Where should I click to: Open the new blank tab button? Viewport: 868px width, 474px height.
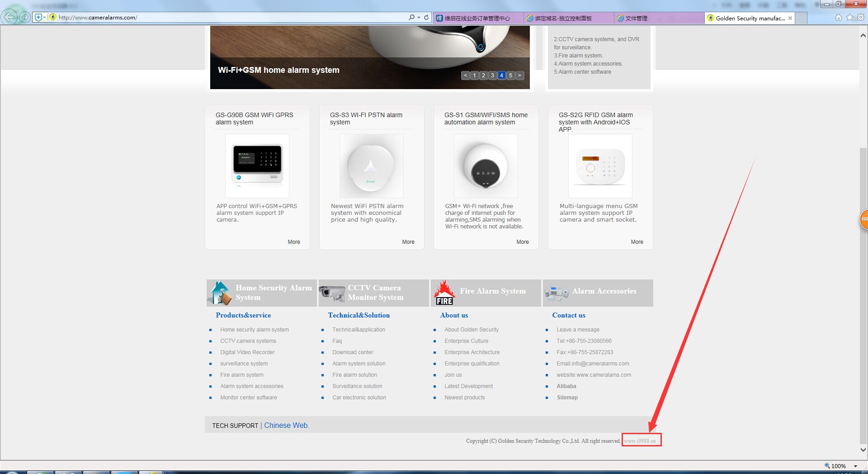click(x=801, y=18)
